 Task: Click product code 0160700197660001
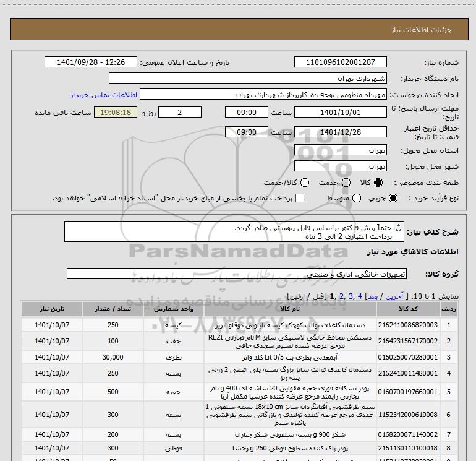(408, 392)
